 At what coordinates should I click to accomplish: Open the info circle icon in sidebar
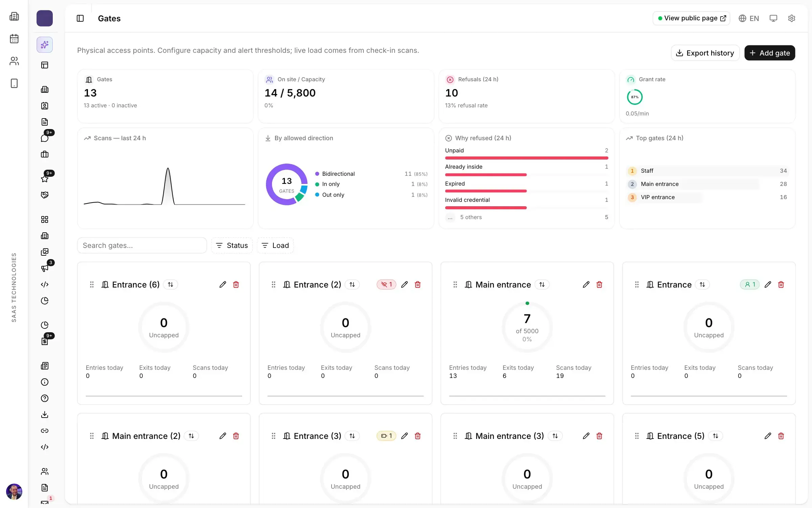45,382
